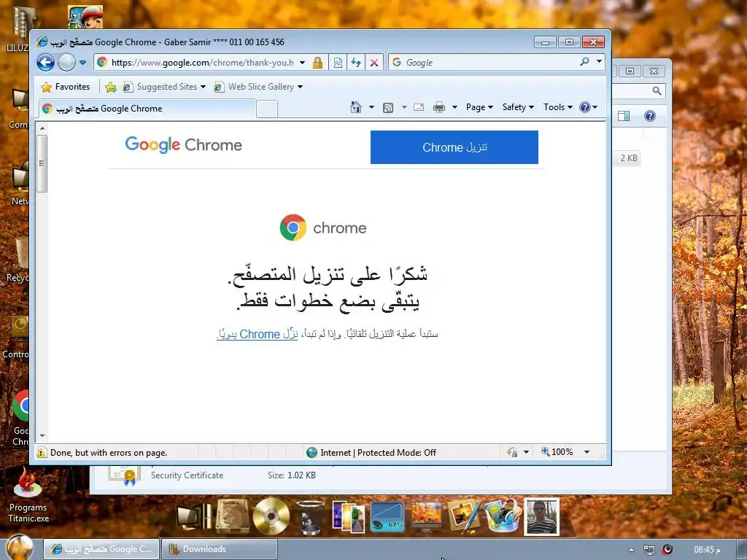The height and width of the screenshot is (560, 747).
Task: Open a new blank tab
Action: point(267,109)
